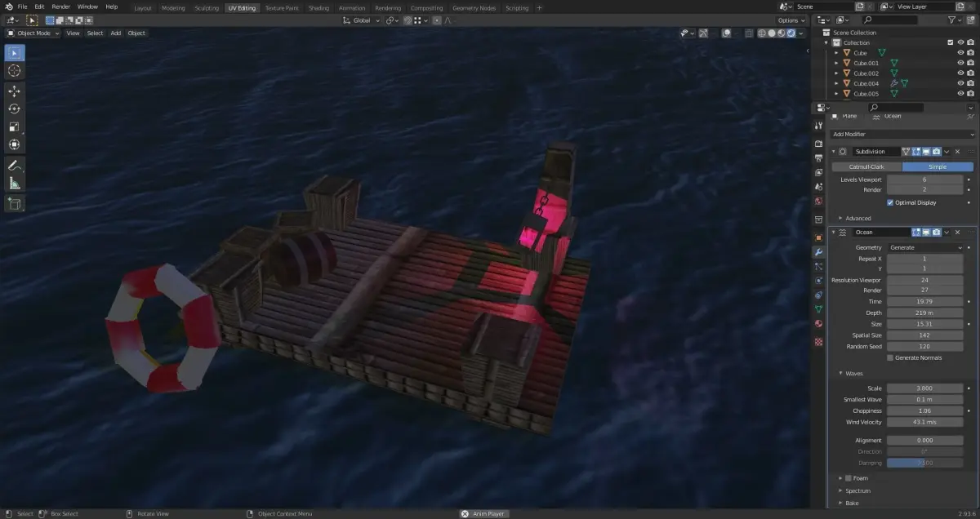Open the viewport Add menu
Viewport: 980px width, 519px height.
coord(115,33)
